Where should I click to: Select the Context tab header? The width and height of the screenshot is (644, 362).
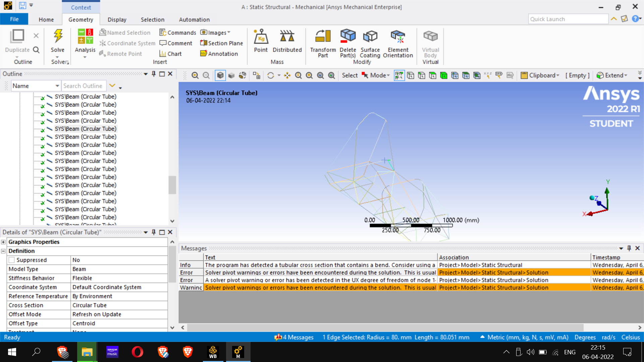[x=81, y=7]
